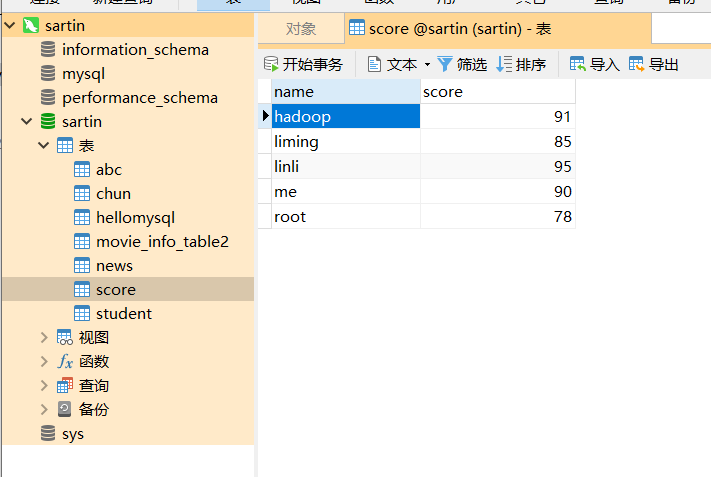Select the liming name cell
The image size is (711, 477).
coord(346,141)
